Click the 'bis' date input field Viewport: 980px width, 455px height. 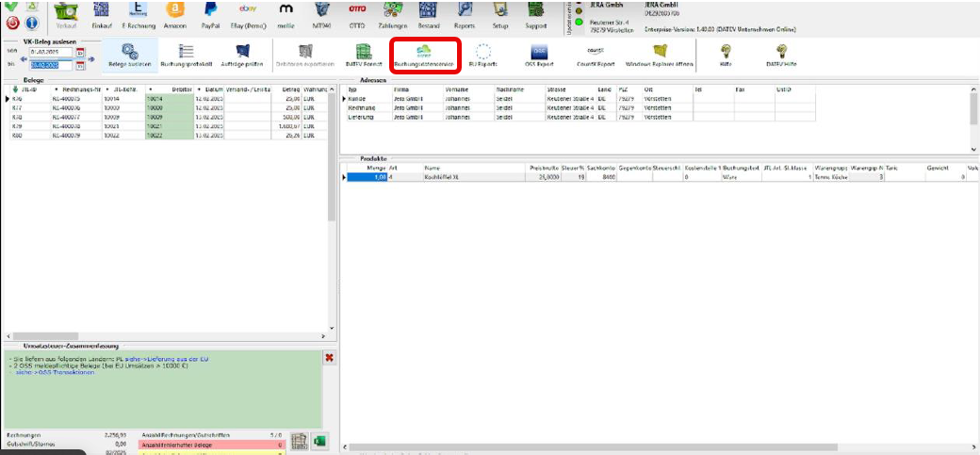[x=51, y=65]
